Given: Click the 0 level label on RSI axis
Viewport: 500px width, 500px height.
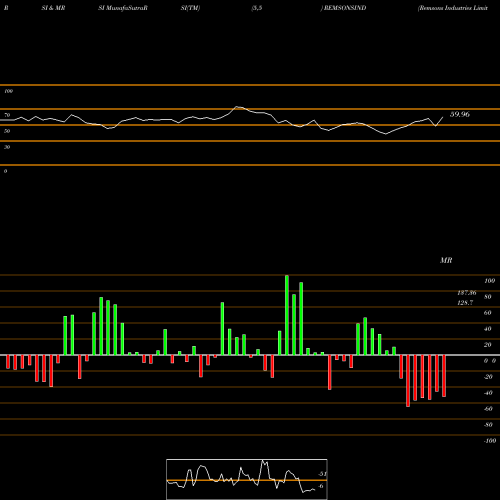Looking at the screenshot, I should (x=5, y=171).
